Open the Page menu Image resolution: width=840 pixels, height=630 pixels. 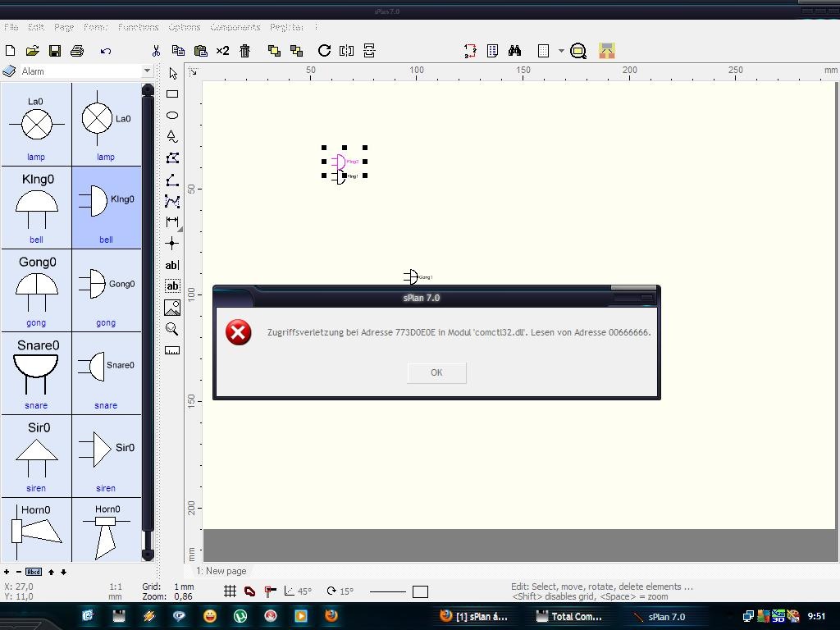pyautogui.click(x=64, y=27)
